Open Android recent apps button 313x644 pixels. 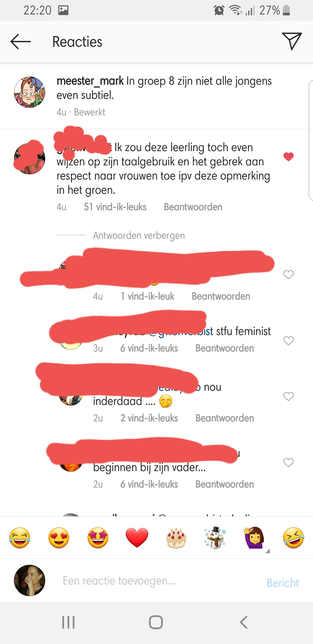point(69,622)
